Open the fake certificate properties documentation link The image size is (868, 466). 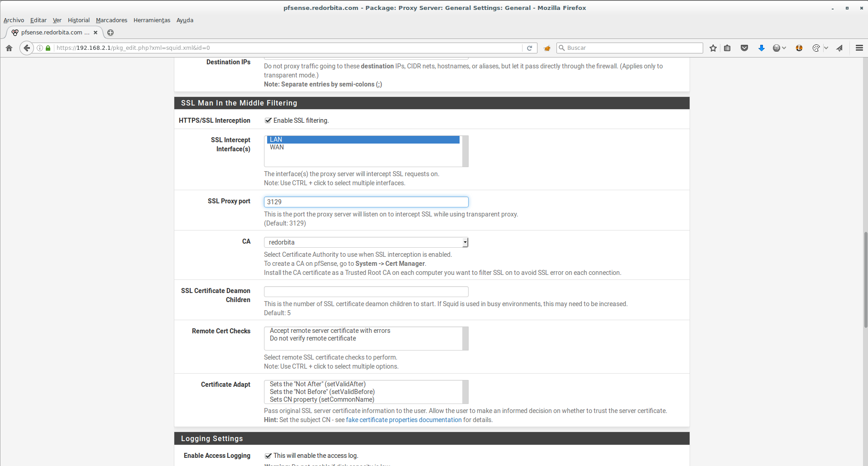click(403, 420)
